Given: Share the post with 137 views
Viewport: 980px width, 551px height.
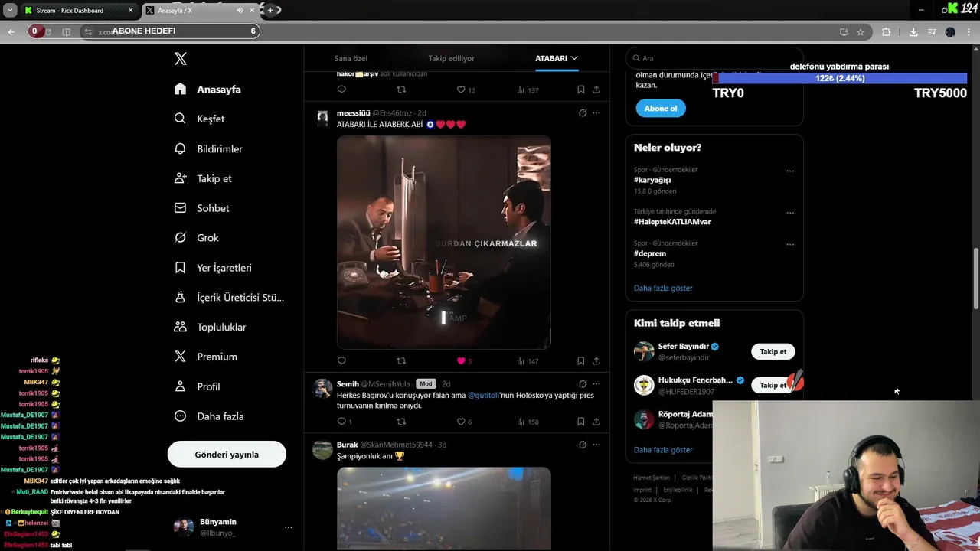Looking at the screenshot, I should 596,90.
